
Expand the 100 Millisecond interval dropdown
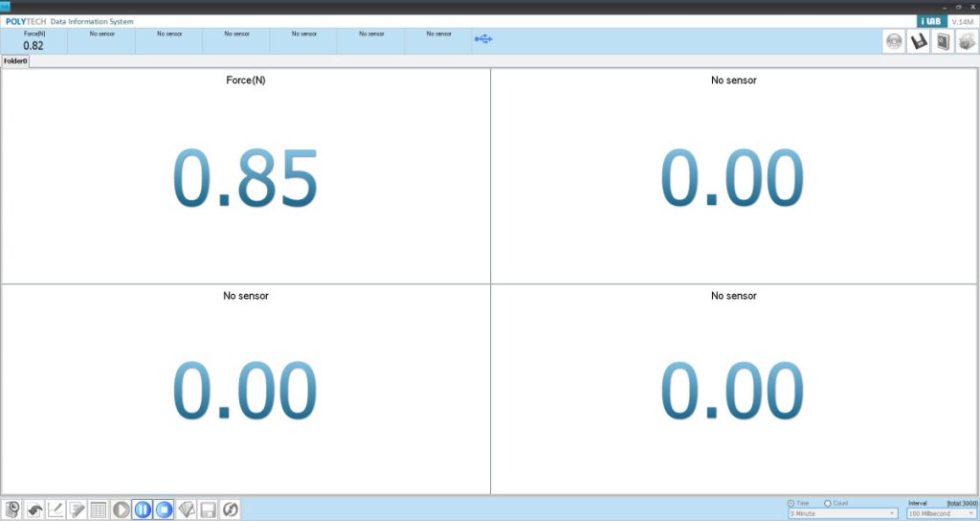(941, 513)
